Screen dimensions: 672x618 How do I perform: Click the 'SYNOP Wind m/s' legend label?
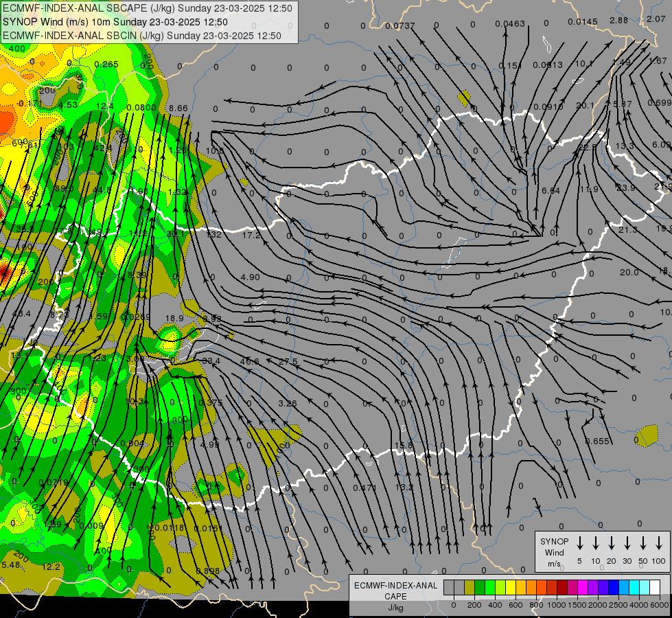(x=554, y=552)
